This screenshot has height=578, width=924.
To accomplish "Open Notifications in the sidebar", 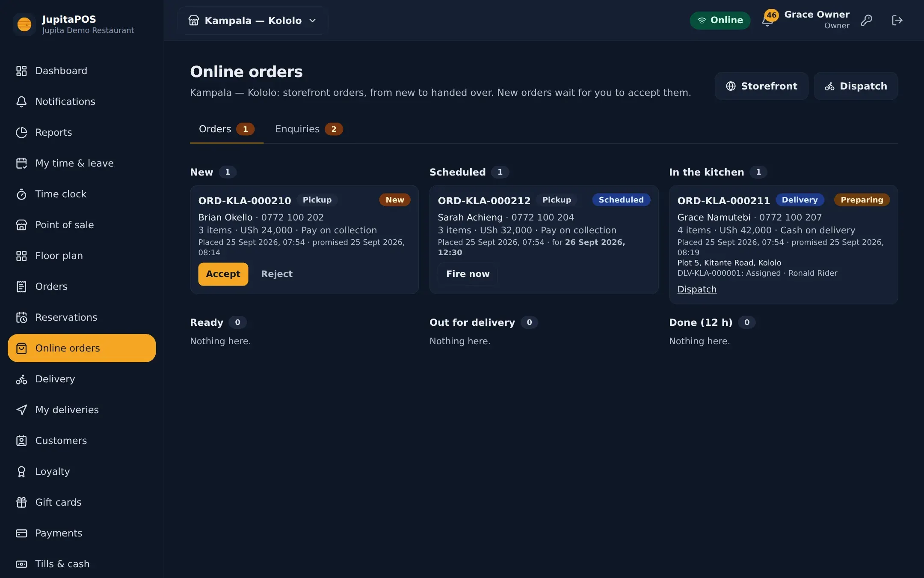I will [x=82, y=101].
